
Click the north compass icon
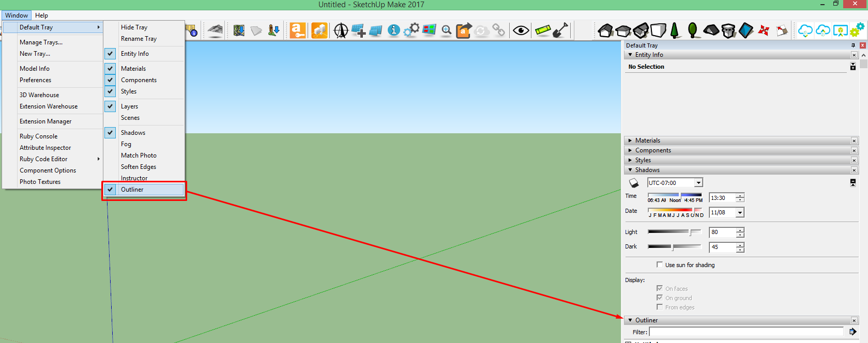coord(341,31)
